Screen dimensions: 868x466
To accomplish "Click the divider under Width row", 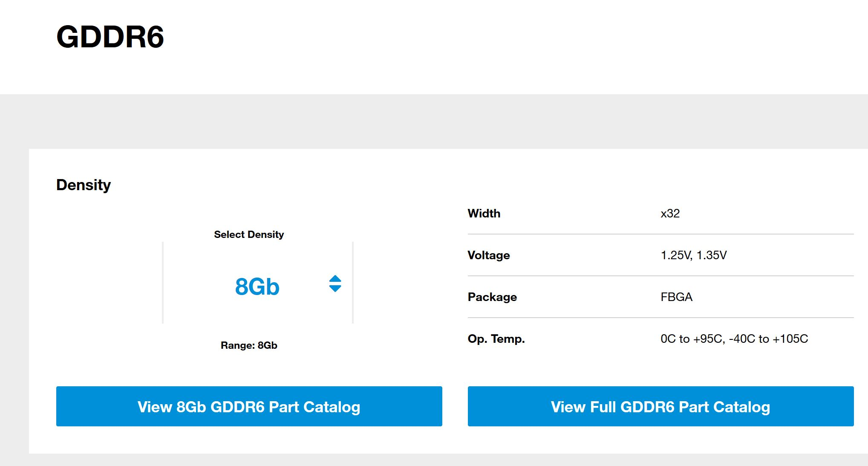I will click(x=660, y=234).
